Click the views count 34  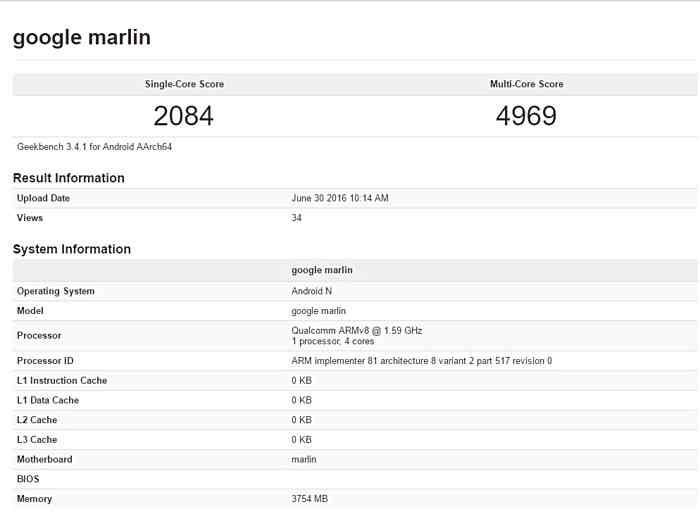click(296, 217)
